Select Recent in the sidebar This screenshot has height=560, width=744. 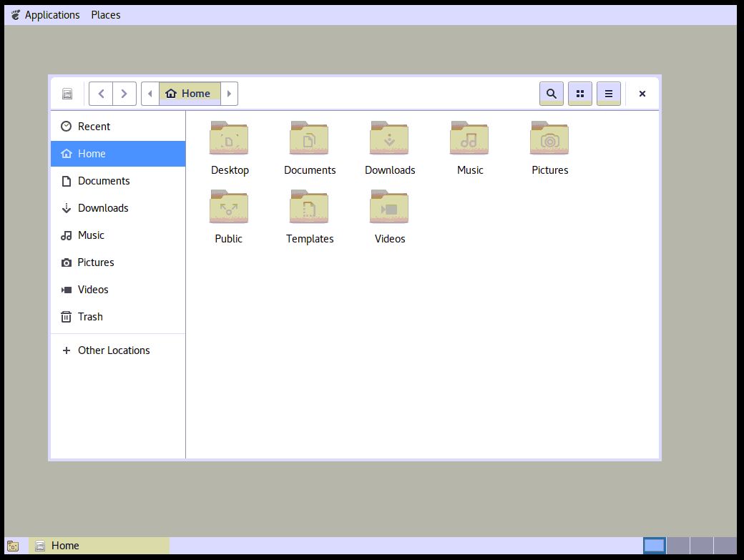[117, 127]
